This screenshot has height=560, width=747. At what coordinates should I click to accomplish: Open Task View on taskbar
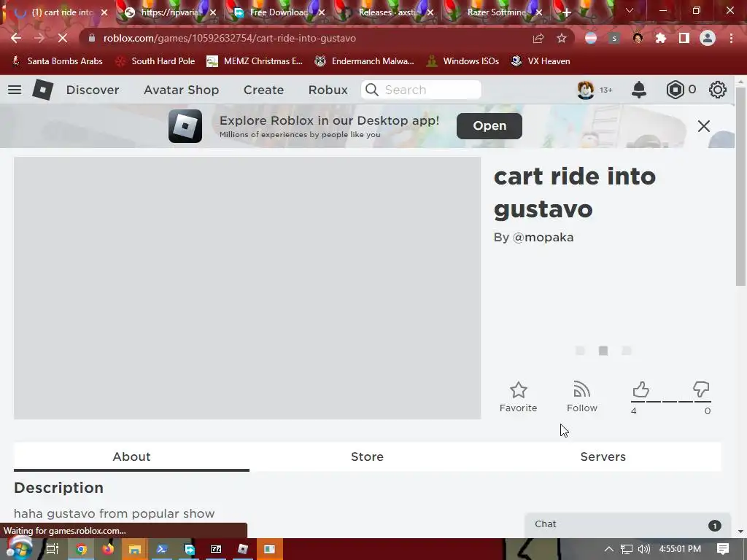point(52,549)
